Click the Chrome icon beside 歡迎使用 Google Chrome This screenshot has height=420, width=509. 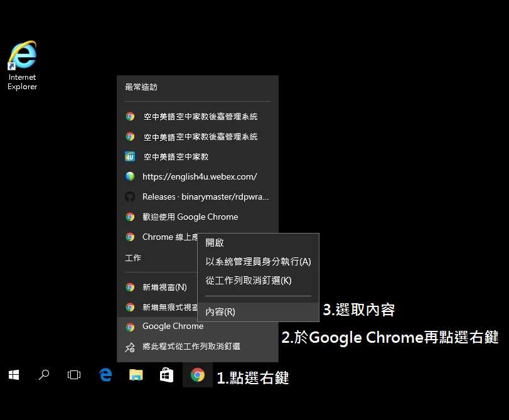tap(130, 217)
